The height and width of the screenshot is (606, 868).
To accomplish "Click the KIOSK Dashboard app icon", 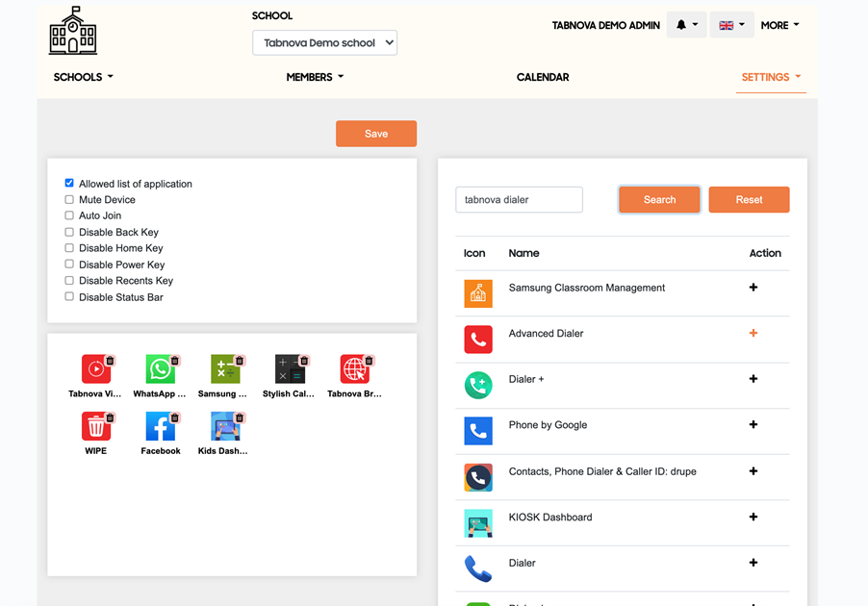I will coord(478,523).
